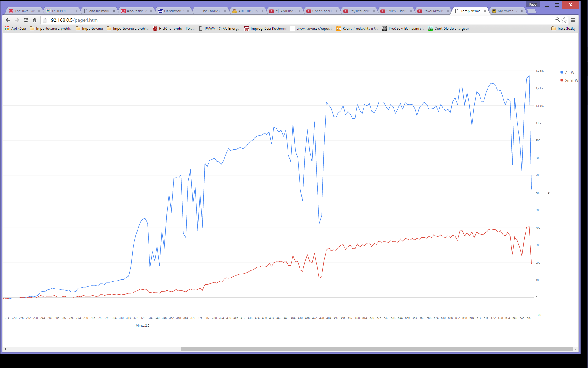The image size is (588, 368).
Task: Open Impregnácia Bochemi bookmark
Action: [x=265, y=29]
